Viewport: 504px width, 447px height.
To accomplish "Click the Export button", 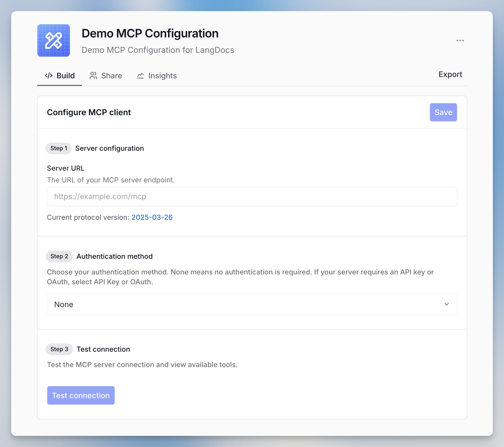I will [x=450, y=74].
